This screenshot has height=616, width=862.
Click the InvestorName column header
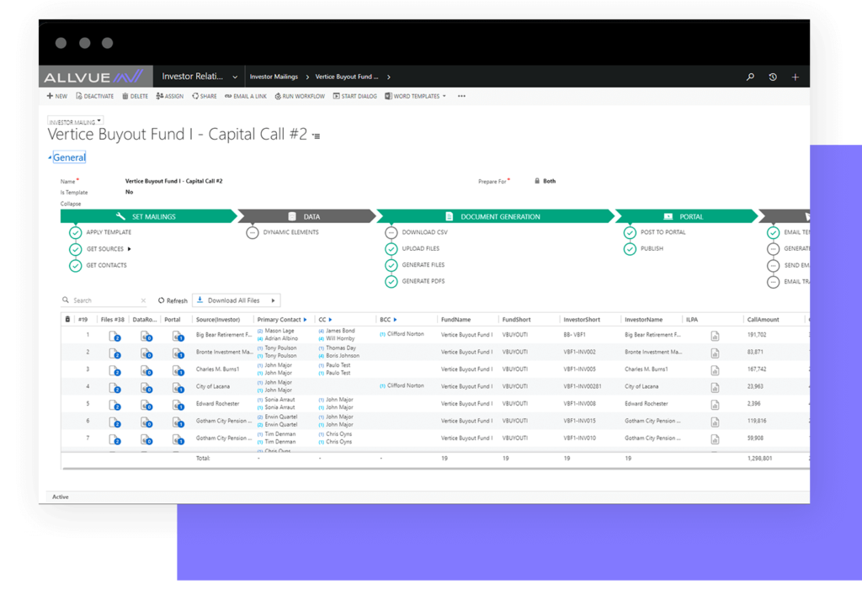click(x=644, y=320)
